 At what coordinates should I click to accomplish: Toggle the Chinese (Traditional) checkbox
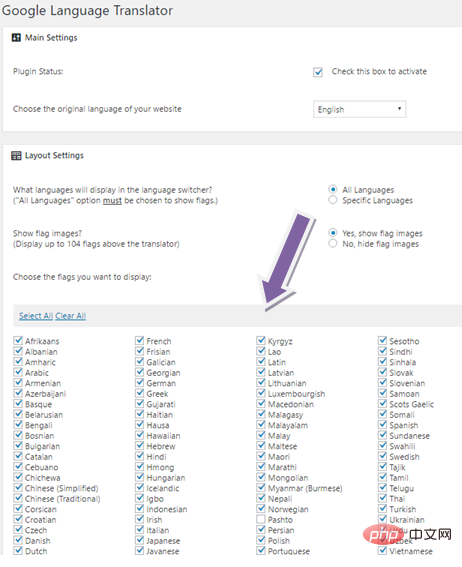tap(18, 498)
